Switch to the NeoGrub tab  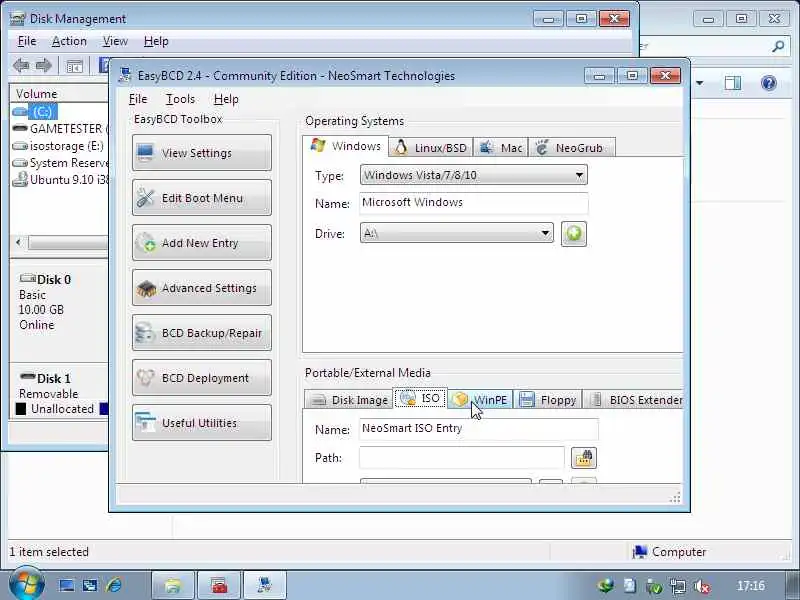point(571,147)
